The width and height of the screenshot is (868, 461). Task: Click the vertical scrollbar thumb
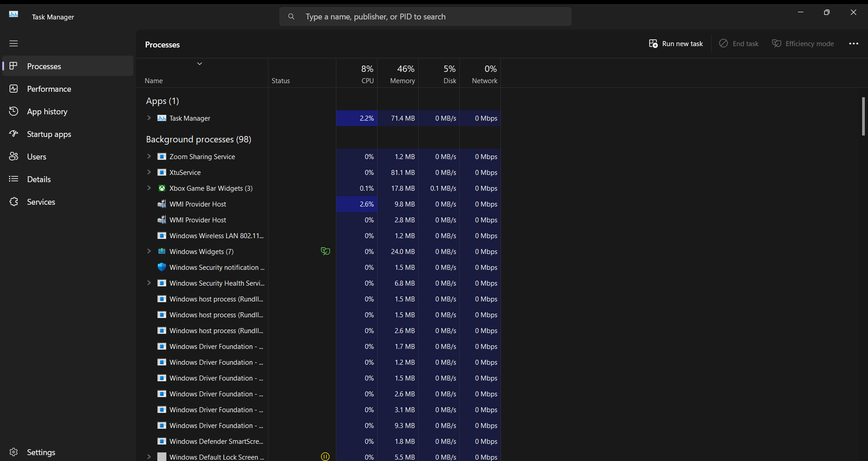863,116
